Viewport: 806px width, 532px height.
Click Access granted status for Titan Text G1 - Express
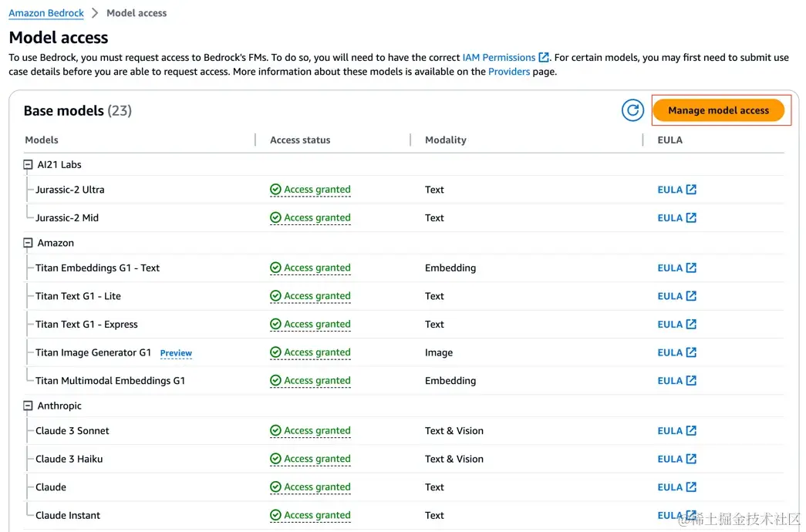pos(311,325)
